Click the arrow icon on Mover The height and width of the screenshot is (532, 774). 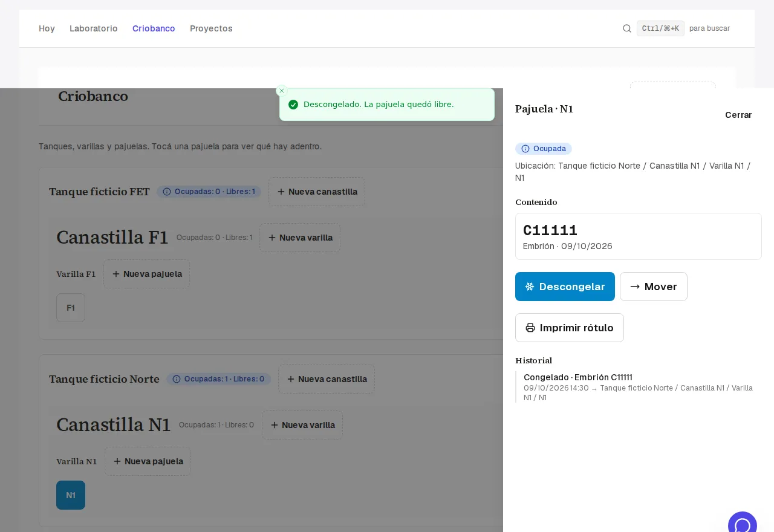(635, 287)
